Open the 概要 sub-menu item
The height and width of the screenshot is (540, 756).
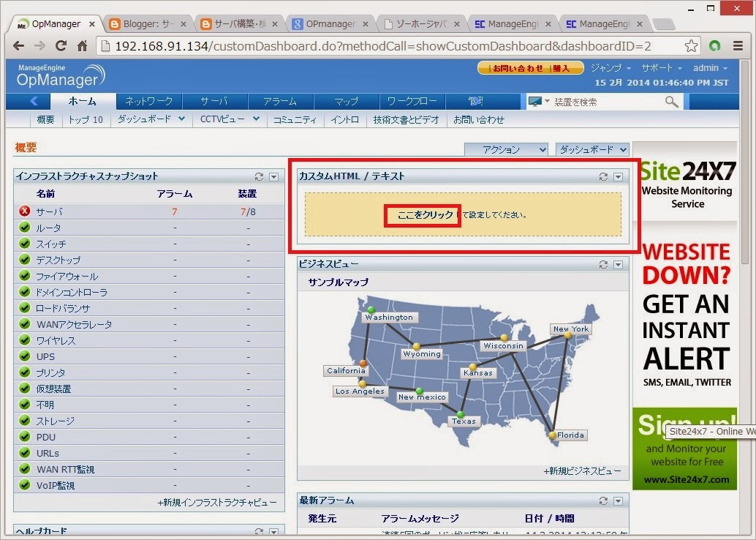(x=45, y=120)
